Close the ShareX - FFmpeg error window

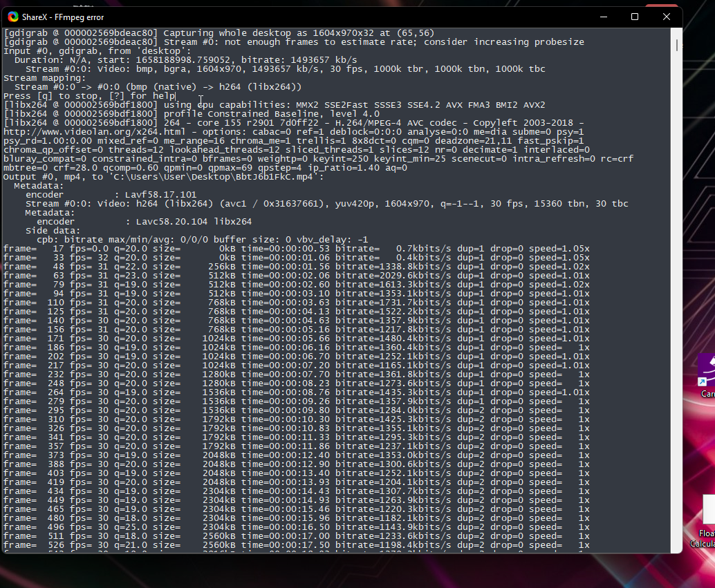666,17
